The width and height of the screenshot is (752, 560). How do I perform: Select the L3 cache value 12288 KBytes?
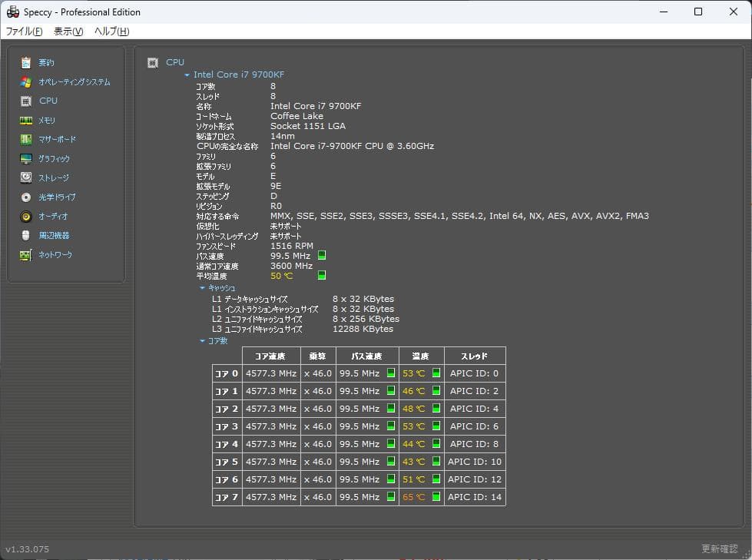[363, 329]
